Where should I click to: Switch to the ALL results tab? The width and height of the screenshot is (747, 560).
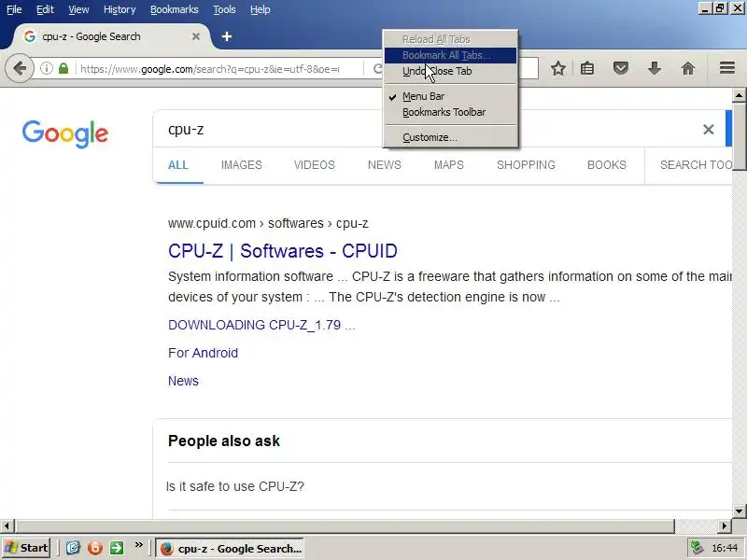tap(178, 165)
